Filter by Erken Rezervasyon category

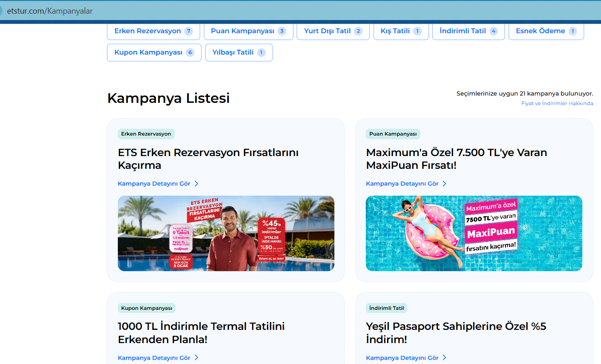coord(154,31)
